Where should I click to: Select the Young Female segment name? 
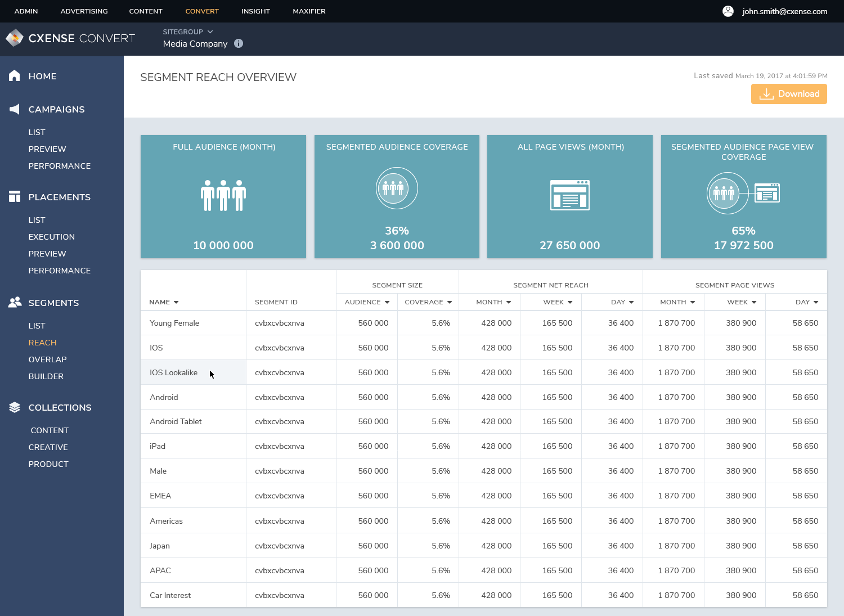point(174,323)
